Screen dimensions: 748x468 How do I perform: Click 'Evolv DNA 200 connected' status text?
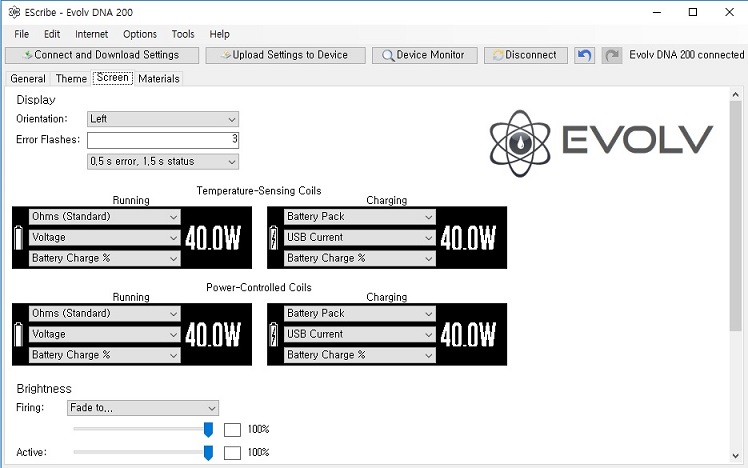point(686,55)
